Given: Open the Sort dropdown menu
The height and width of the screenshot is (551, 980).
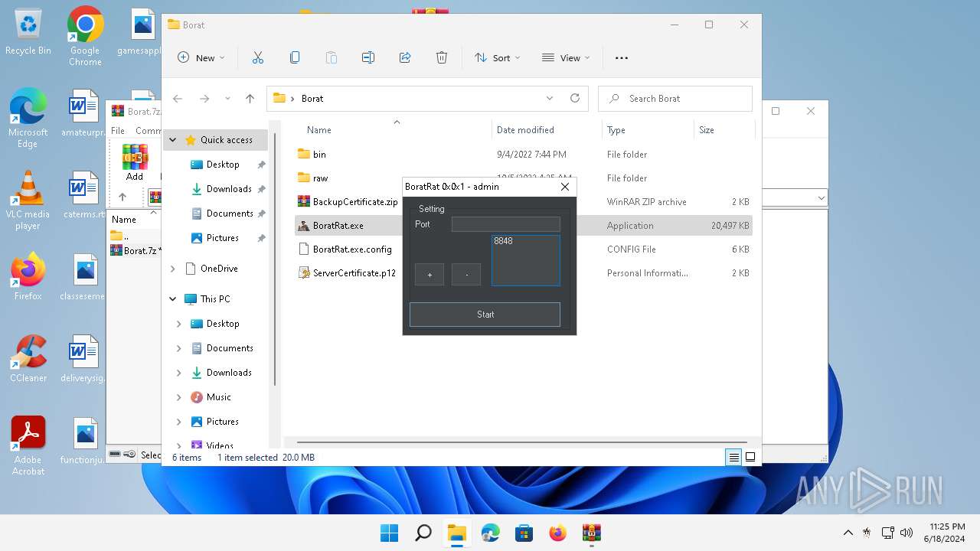Looking at the screenshot, I should [497, 57].
